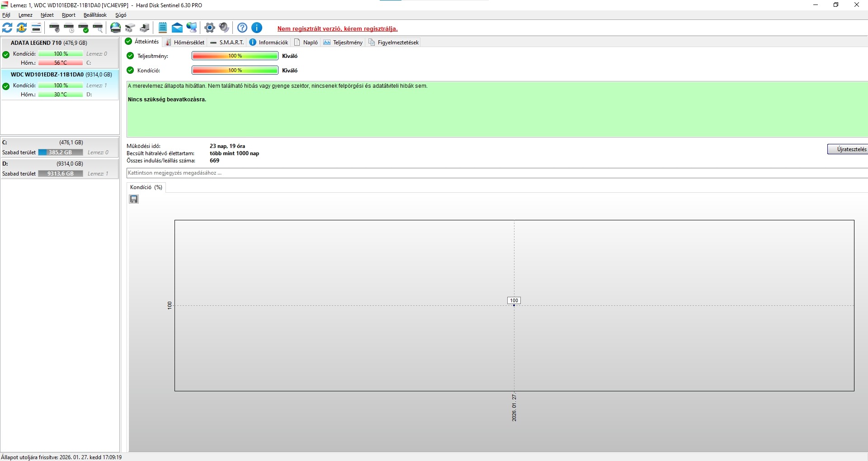868x461 pixels.
Task: Open the blue notepad report icon
Action: coord(163,28)
